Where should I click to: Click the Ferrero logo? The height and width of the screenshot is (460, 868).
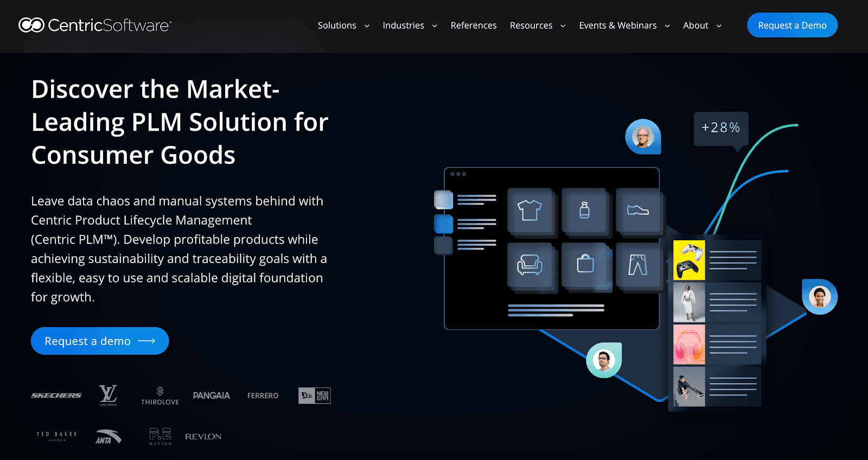point(263,395)
